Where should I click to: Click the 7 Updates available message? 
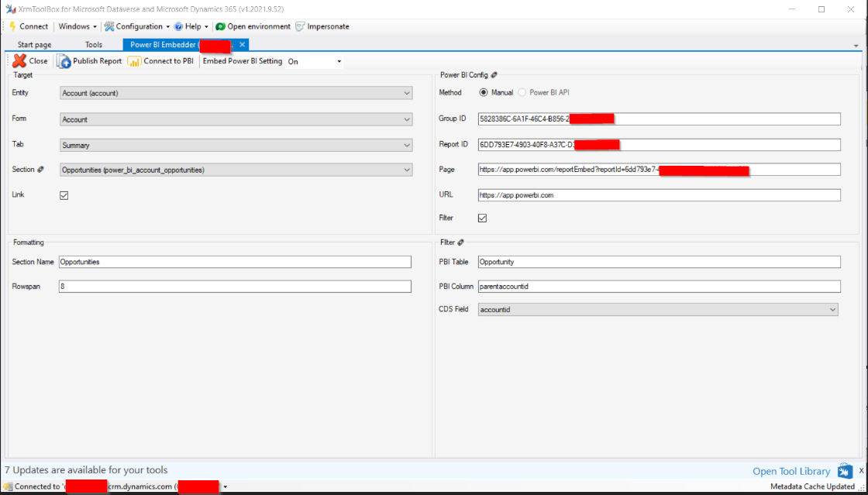tap(86, 470)
